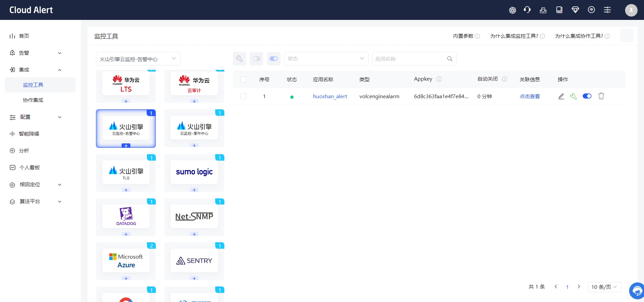Click the info icon next to 自动关闭
The height and width of the screenshot is (302, 644).
[504, 79]
